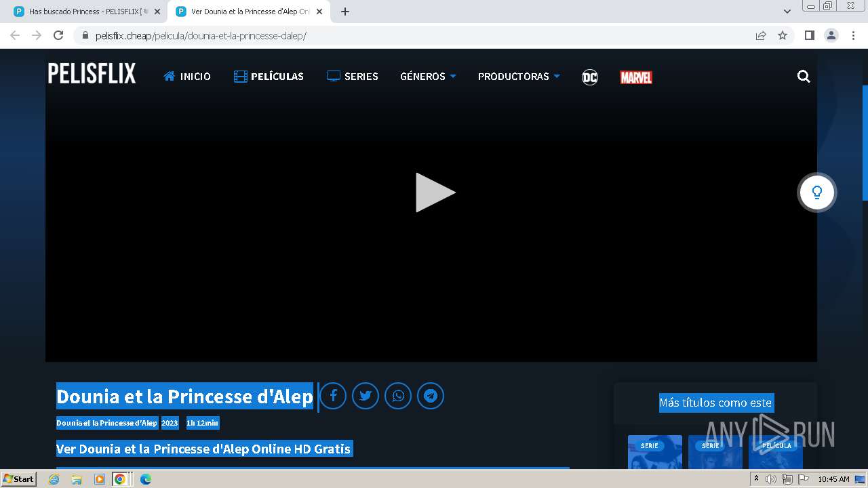Click the 1h 12min duration text

pyautogui.click(x=202, y=423)
